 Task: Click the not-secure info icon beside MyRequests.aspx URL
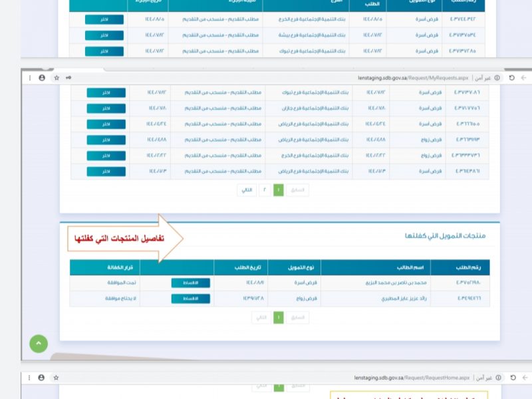click(497, 78)
